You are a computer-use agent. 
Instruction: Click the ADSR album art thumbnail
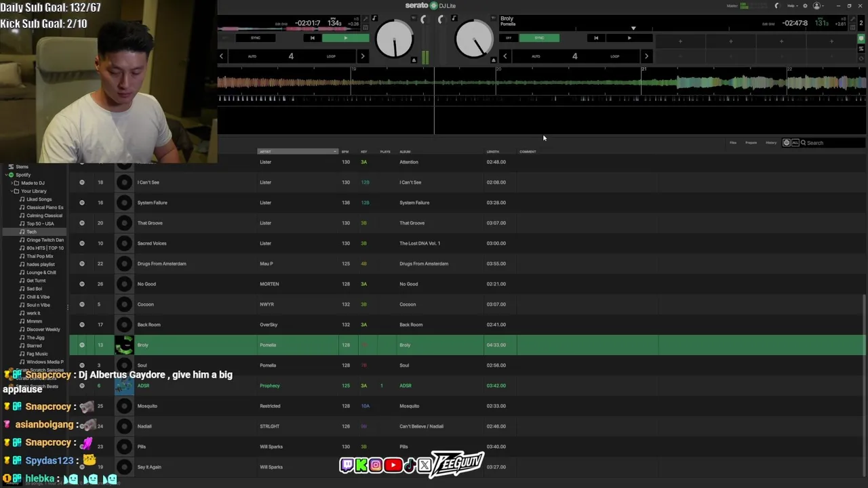click(124, 386)
